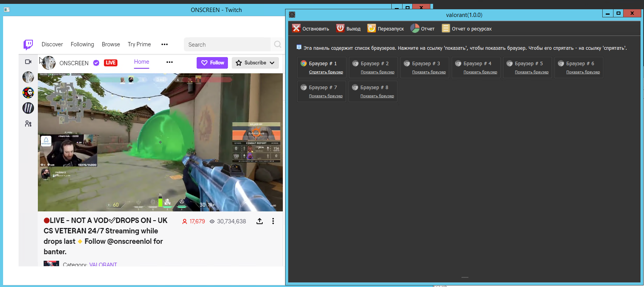The width and height of the screenshot is (644, 287).
Task: Click the stream title text
Action: [105, 236]
